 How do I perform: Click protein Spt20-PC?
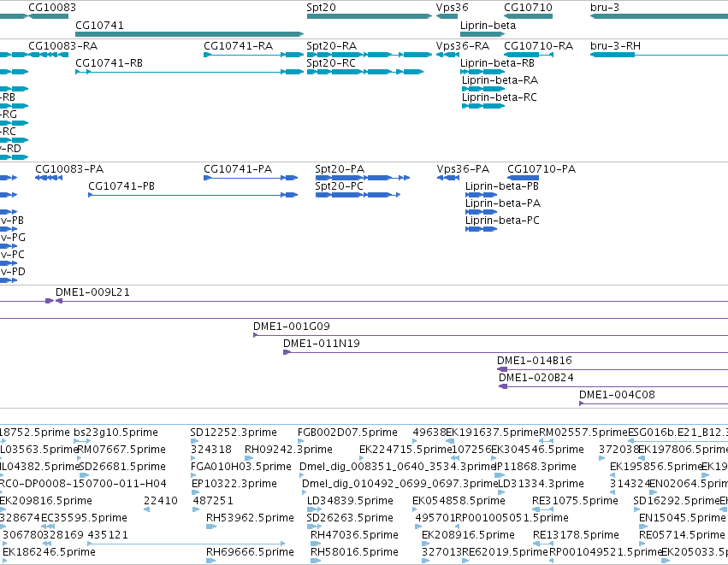click(x=339, y=186)
